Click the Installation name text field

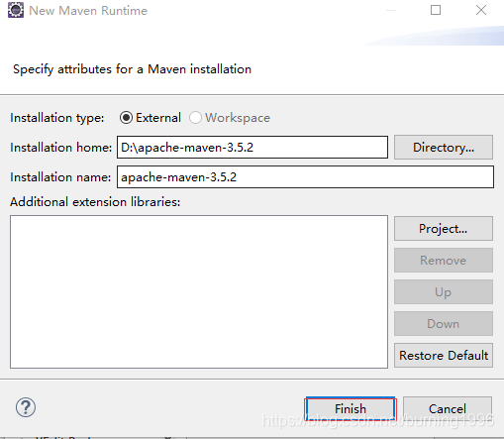[305, 177]
